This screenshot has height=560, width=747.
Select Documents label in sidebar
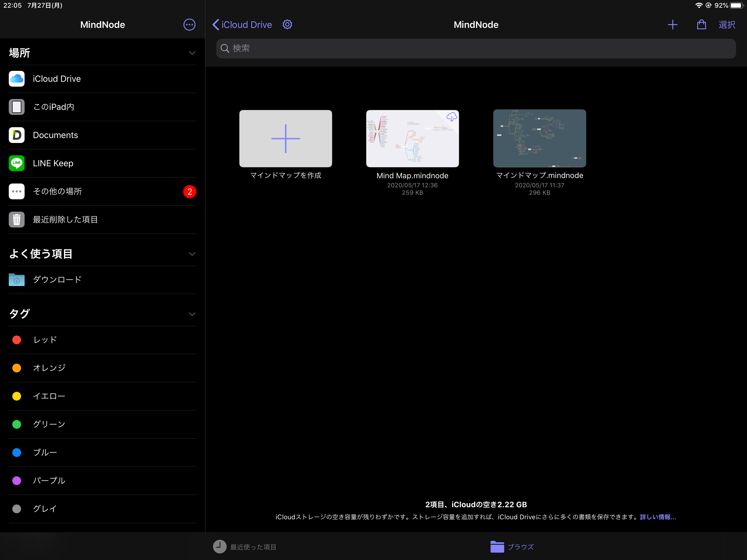56,135
